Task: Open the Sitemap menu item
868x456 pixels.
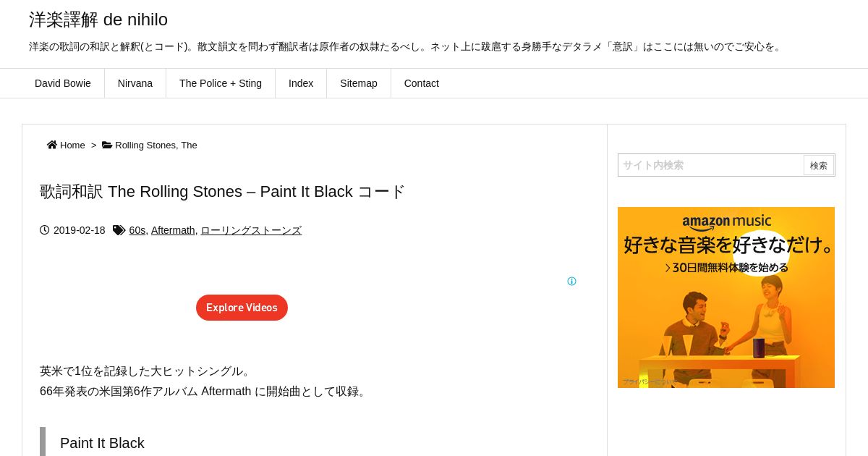Action: click(x=359, y=83)
